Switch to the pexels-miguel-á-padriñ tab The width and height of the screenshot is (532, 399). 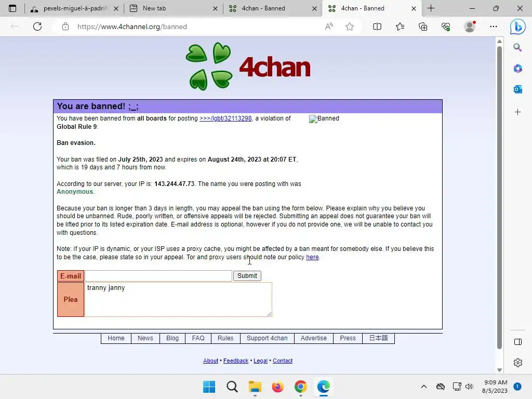coord(75,8)
